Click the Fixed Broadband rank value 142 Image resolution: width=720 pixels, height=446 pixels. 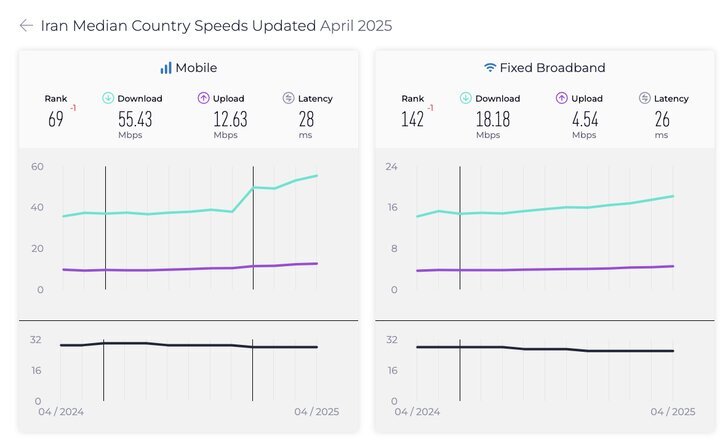[412, 119]
